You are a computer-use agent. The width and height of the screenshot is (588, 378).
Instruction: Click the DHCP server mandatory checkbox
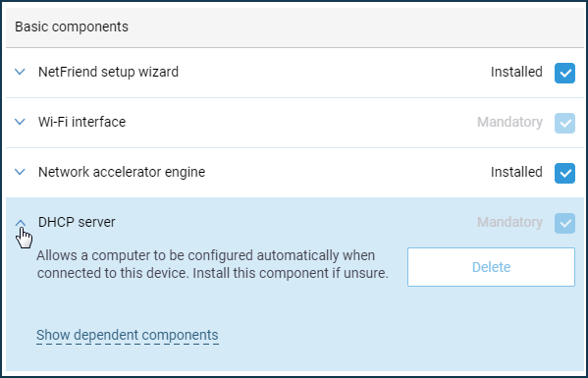tap(564, 223)
